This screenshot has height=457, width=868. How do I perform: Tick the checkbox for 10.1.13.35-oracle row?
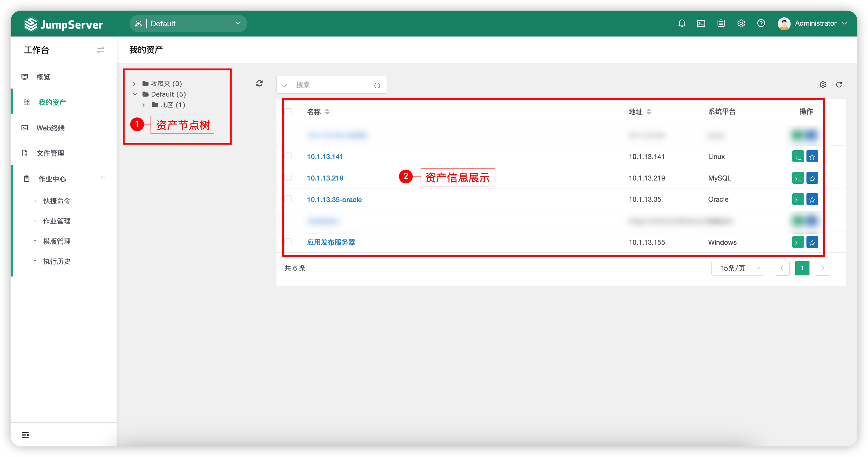coord(288,199)
